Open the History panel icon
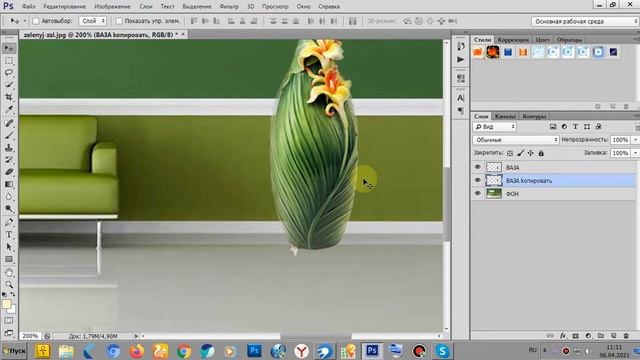Viewport: 640px width, 360px height. (x=461, y=47)
